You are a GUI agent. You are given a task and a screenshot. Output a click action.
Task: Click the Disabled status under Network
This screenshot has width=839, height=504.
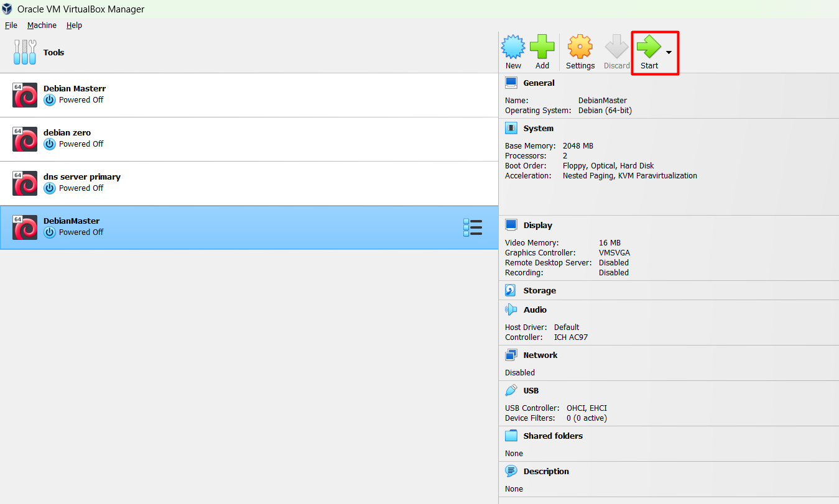(520, 372)
